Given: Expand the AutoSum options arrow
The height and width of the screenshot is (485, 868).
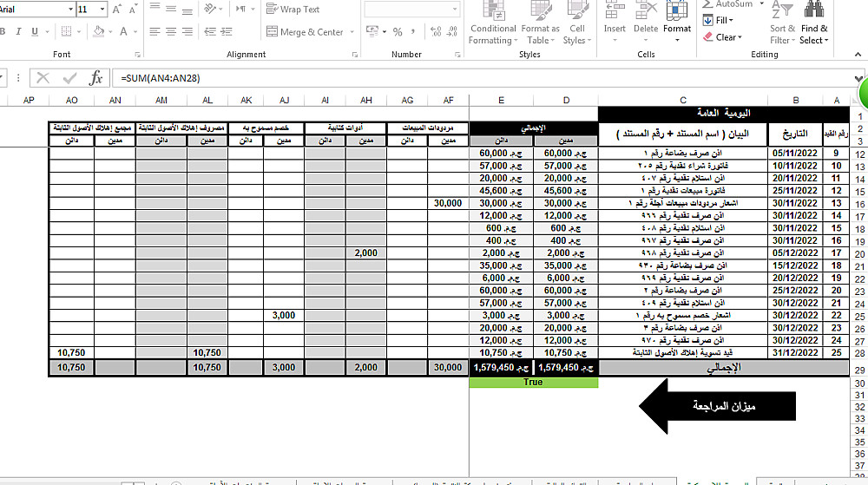Looking at the screenshot, I should (762, 3).
